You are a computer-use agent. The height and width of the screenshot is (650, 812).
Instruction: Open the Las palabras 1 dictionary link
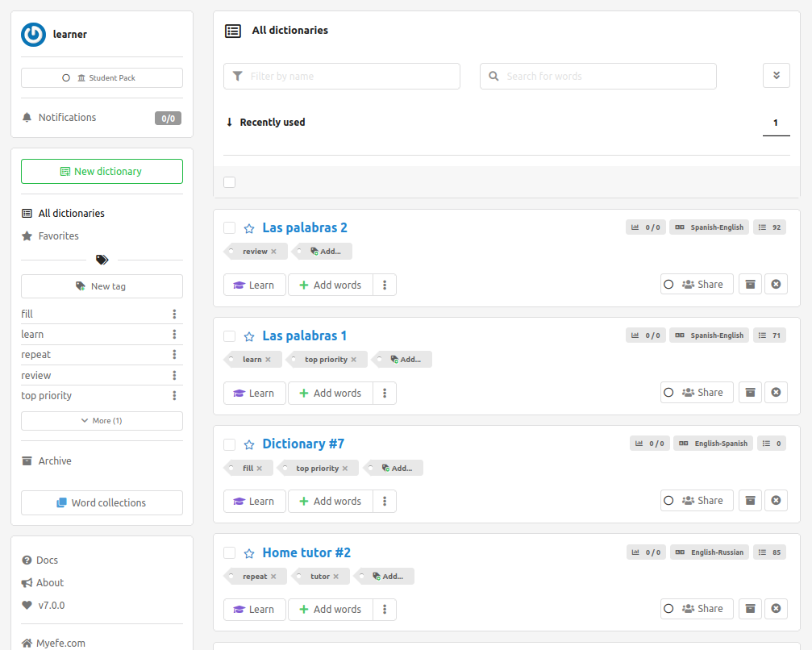click(304, 336)
